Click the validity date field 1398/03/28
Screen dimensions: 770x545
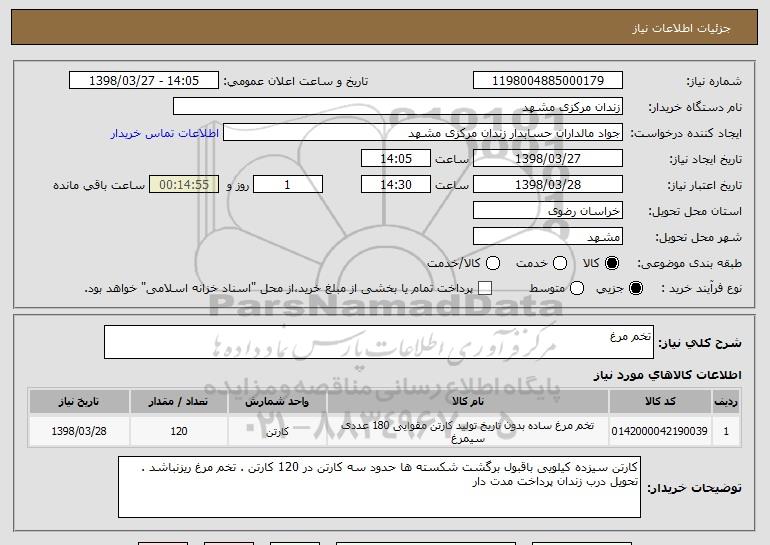pos(548,185)
